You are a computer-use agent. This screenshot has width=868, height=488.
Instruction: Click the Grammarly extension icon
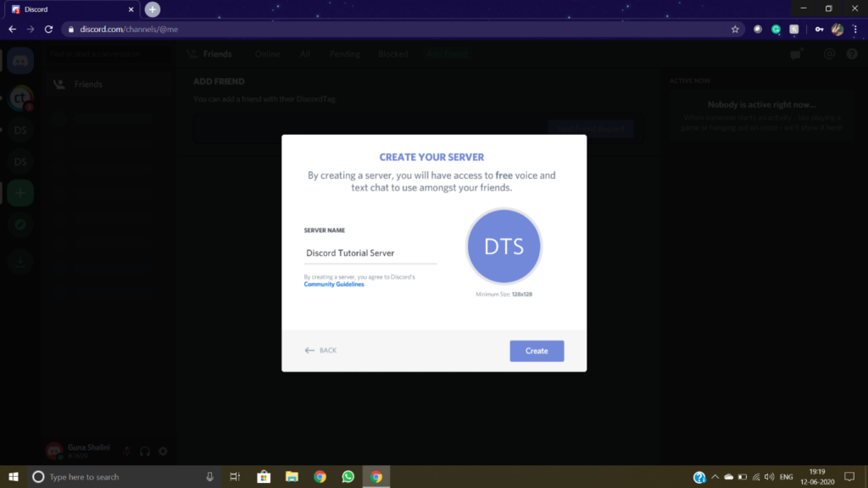click(x=776, y=30)
